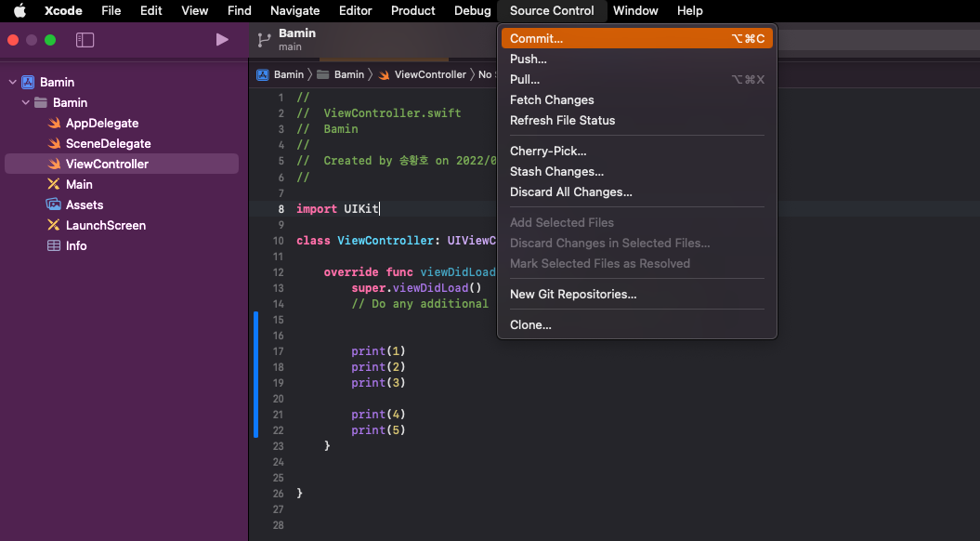Click the print(4) statement
This screenshot has height=541, width=980.
pyautogui.click(x=378, y=414)
